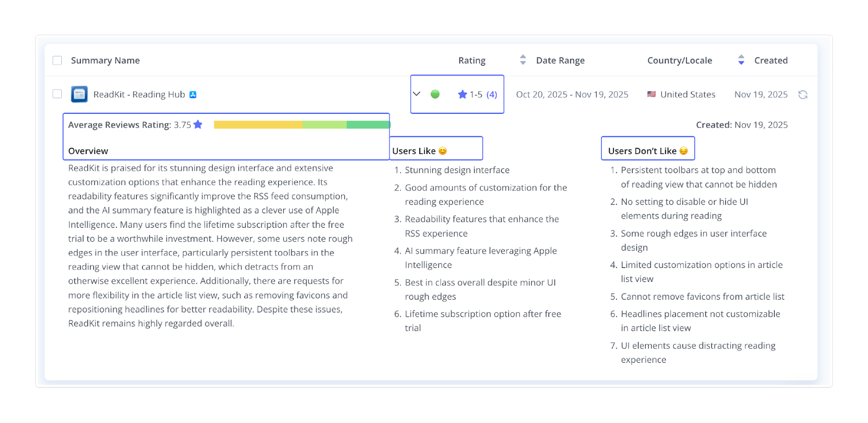868x423 pixels.
Task: Open the ReadKit - Reading Hub title link
Action: coord(139,94)
